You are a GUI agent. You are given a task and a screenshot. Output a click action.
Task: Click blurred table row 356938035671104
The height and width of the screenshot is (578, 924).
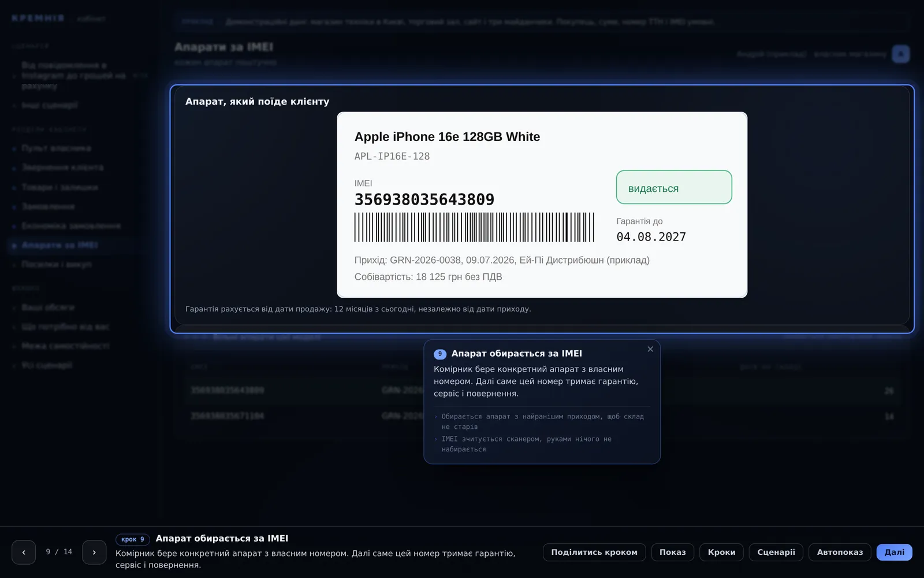[x=542, y=416]
